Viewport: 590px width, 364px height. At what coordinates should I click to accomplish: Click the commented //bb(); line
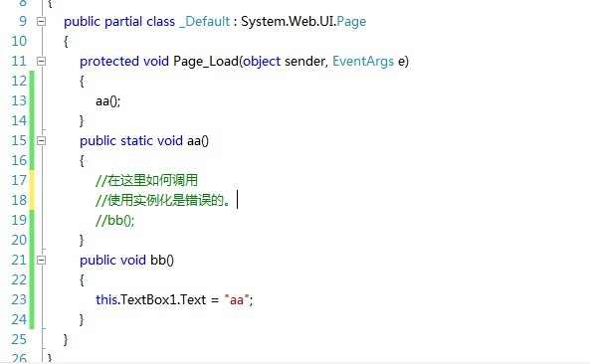[114, 221]
